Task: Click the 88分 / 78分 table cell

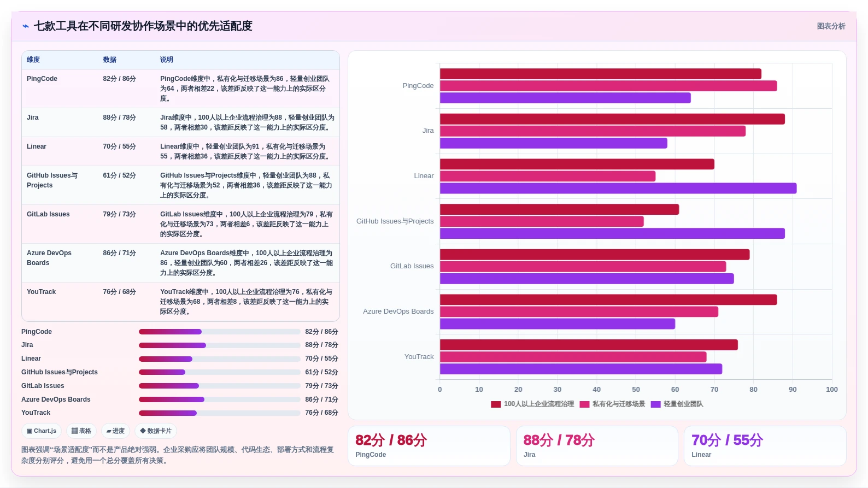Action: click(x=120, y=117)
